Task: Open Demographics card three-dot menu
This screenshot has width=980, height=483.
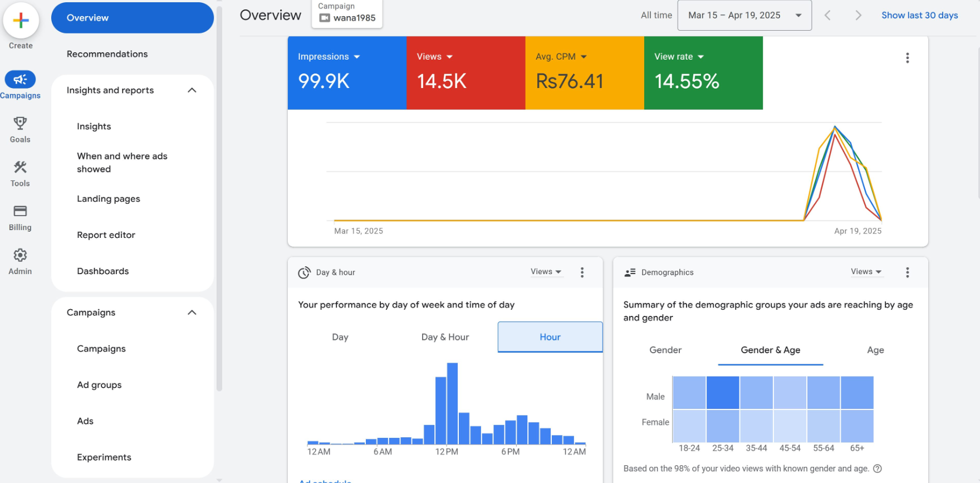Action: (x=907, y=272)
